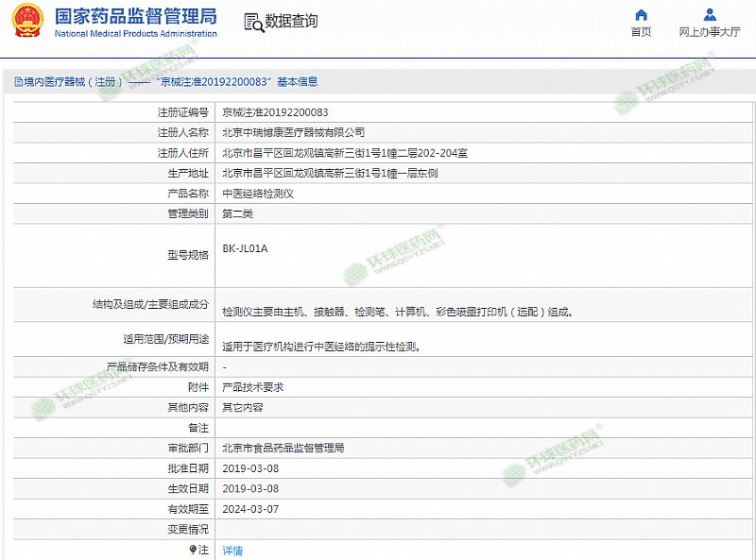756x560 pixels.
Task: Click the 型号规格 label
Action: (x=188, y=255)
